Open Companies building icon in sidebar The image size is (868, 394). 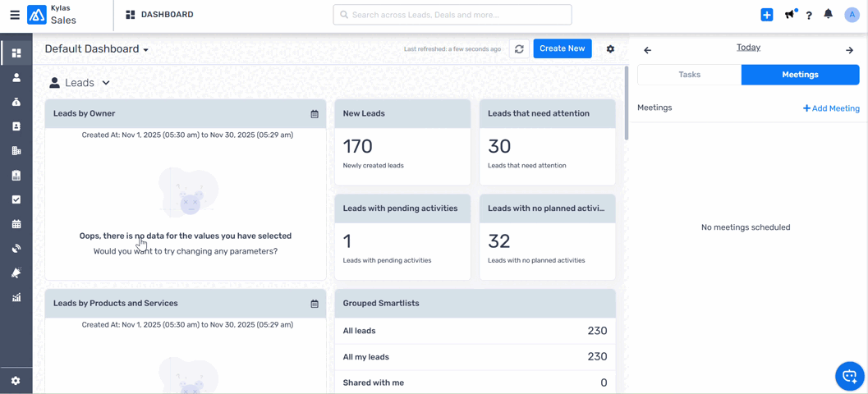pyautogui.click(x=16, y=151)
